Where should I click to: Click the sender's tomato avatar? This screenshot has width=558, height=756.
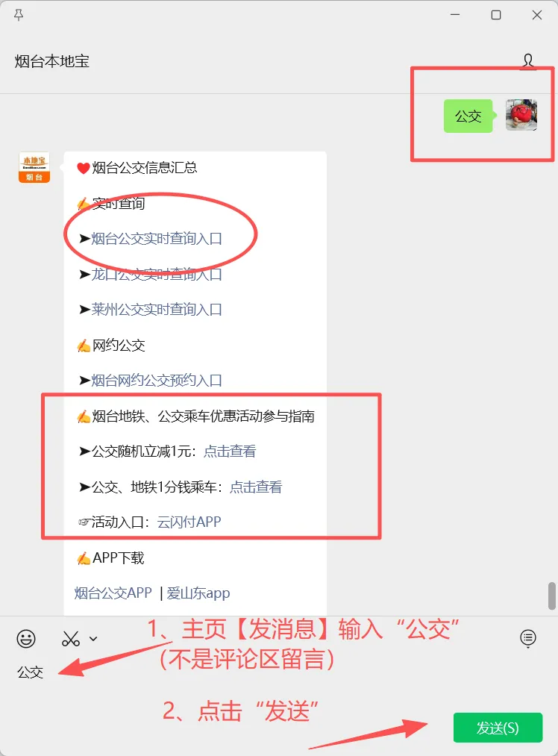521,115
